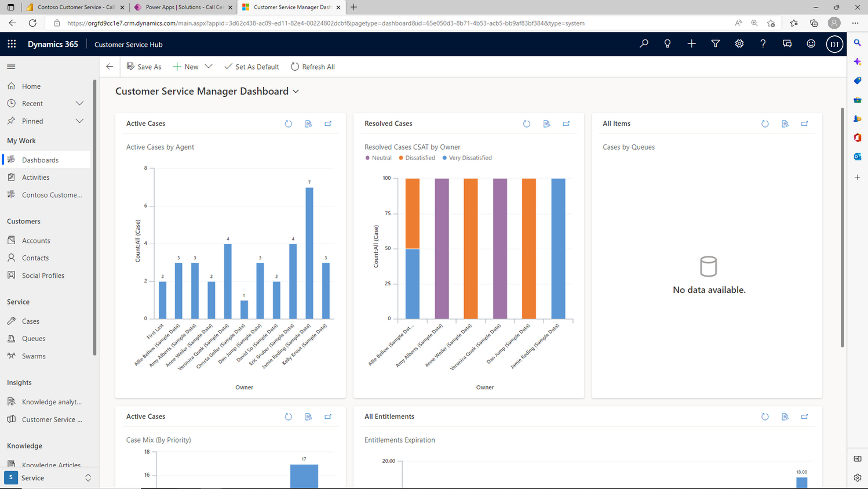
Task: Open the dropdown arrow next to New
Action: click(209, 66)
